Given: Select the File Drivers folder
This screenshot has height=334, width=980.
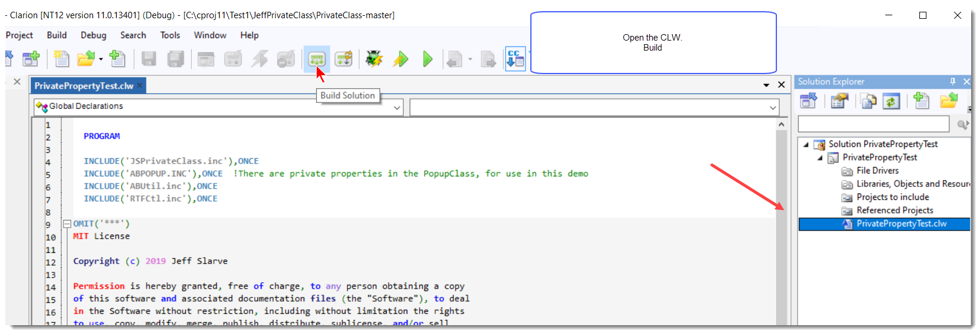Looking at the screenshot, I should pyautogui.click(x=877, y=171).
